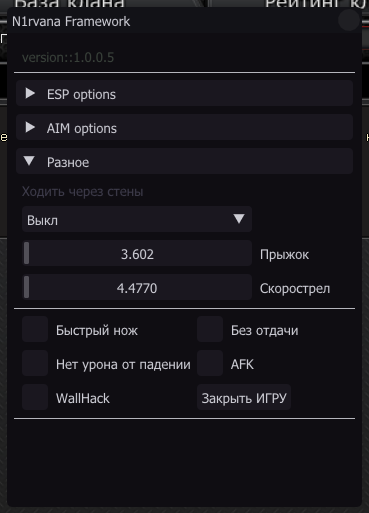Open the Ходить через стены dropdown showing Выкл
The width and height of the screenshot is (369, 513).
coord(137,219)
